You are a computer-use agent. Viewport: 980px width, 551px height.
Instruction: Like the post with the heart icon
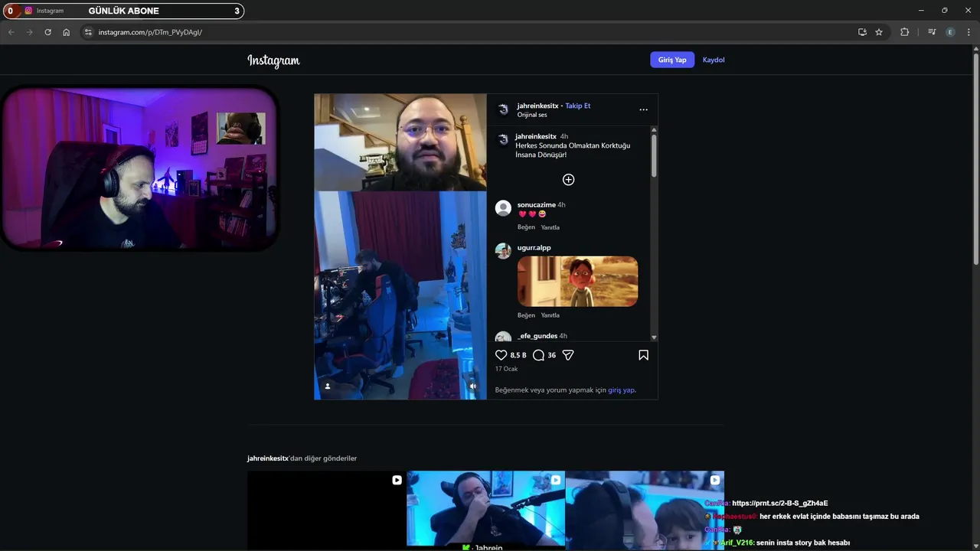point(501,355)
